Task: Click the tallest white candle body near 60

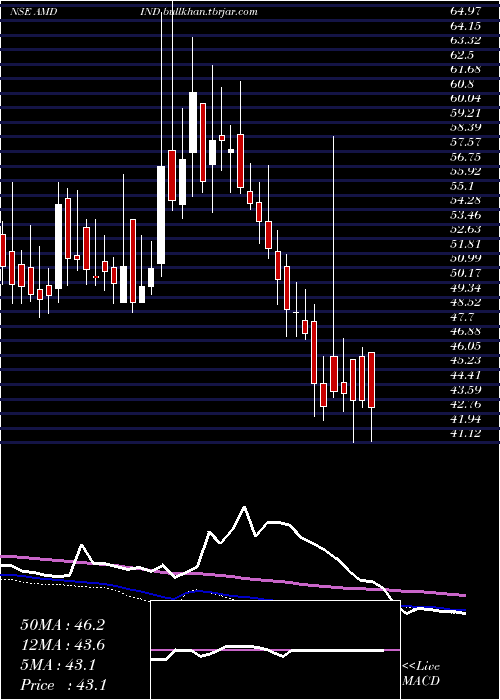Action: [x=193, y=122]
